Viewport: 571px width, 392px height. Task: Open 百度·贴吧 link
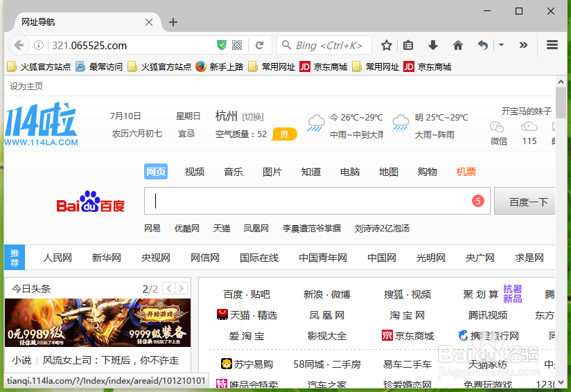(x=247, y=294)
